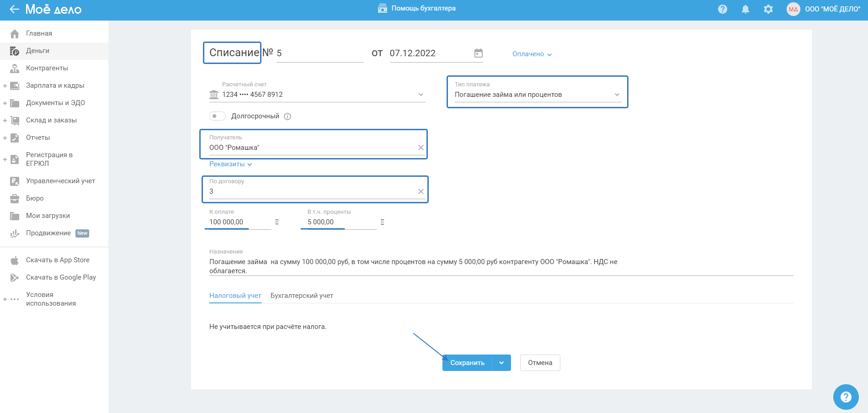Expand Отчеты submenu plus
The width and height of the screenshot is (868, 413).
(x=5, y=138)
